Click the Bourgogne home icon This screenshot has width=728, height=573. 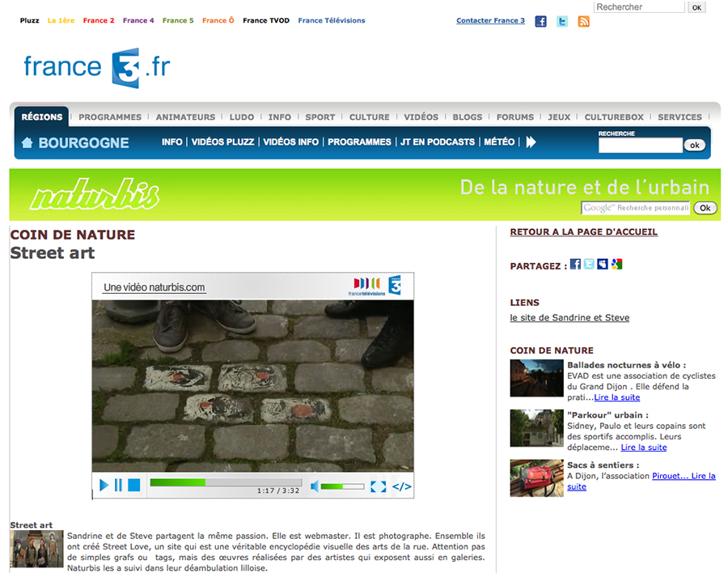click(27, 142)
